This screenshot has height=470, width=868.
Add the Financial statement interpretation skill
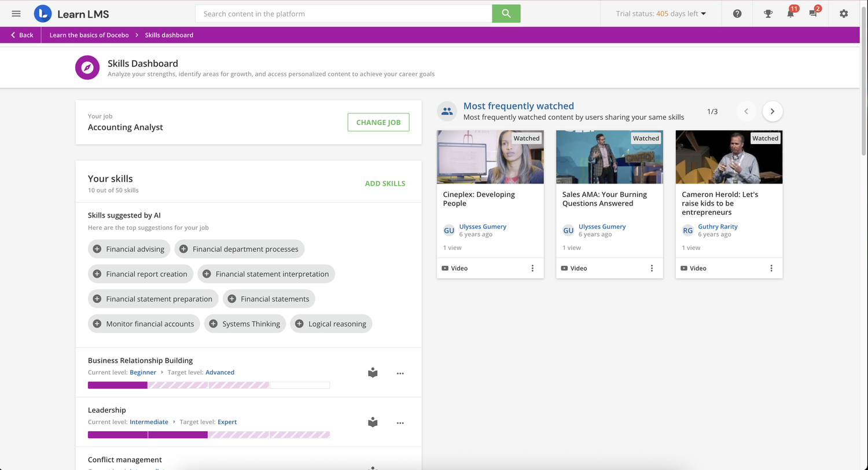click(266, 274)
